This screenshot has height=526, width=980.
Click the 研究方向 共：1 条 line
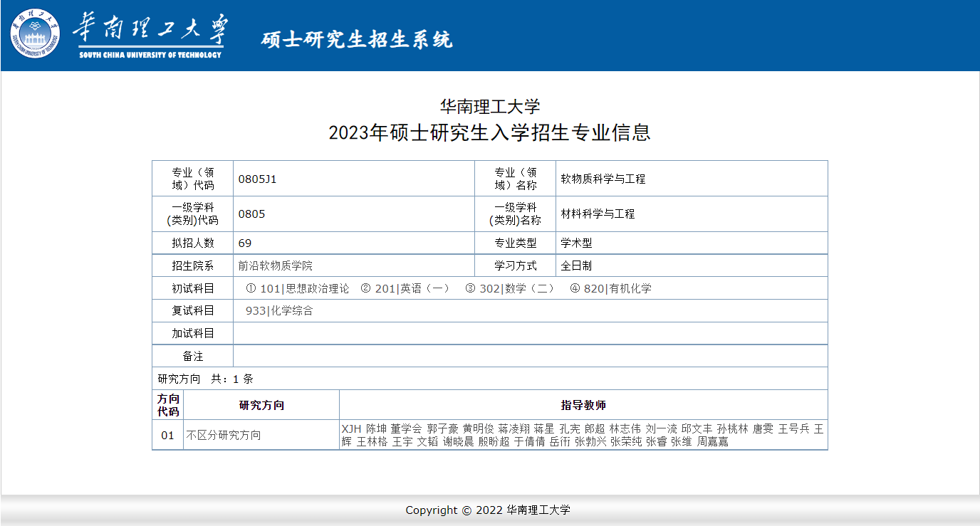[205, 379]
